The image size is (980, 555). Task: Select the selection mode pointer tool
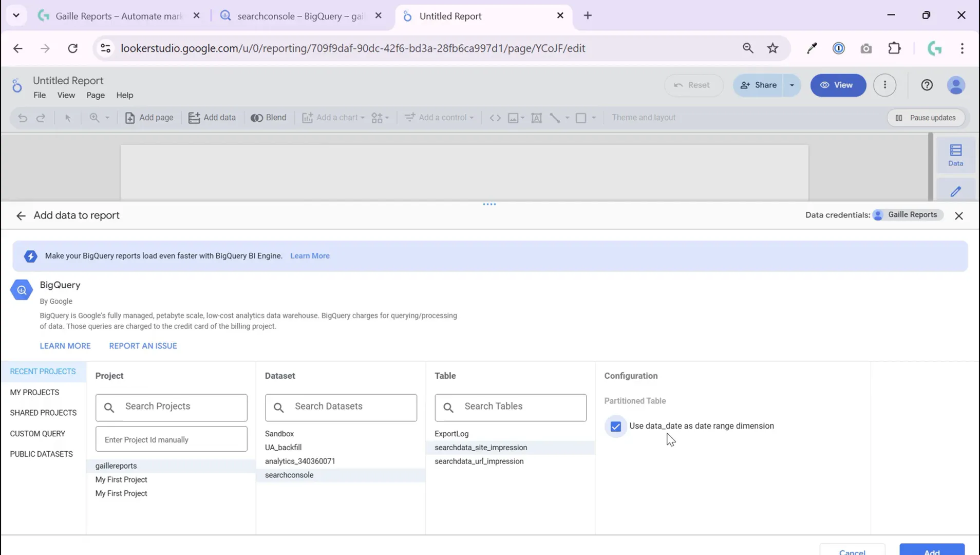coord(68,118)
